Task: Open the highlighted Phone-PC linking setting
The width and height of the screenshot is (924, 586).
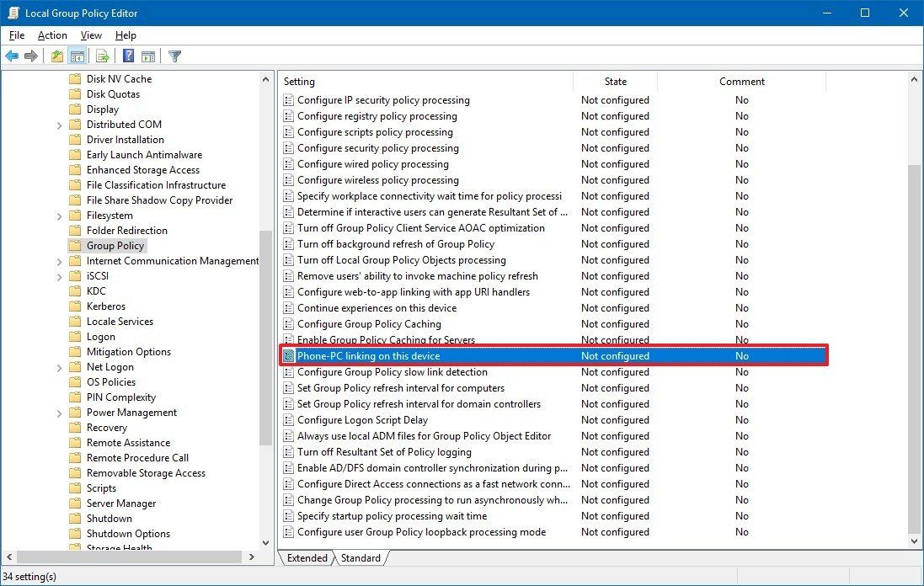Action: (367, 355)
